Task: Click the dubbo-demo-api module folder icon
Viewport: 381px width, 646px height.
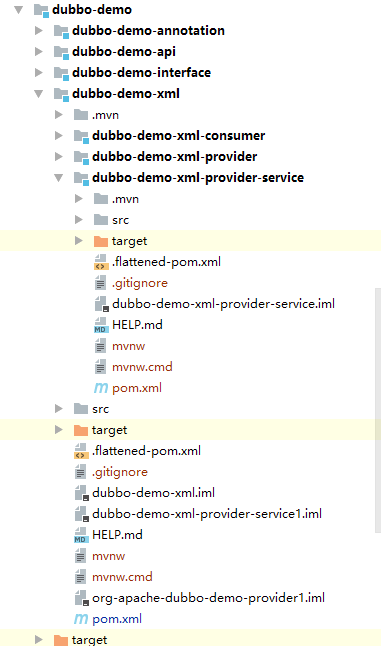Action: pyautogui.click(x=61, y=52)
